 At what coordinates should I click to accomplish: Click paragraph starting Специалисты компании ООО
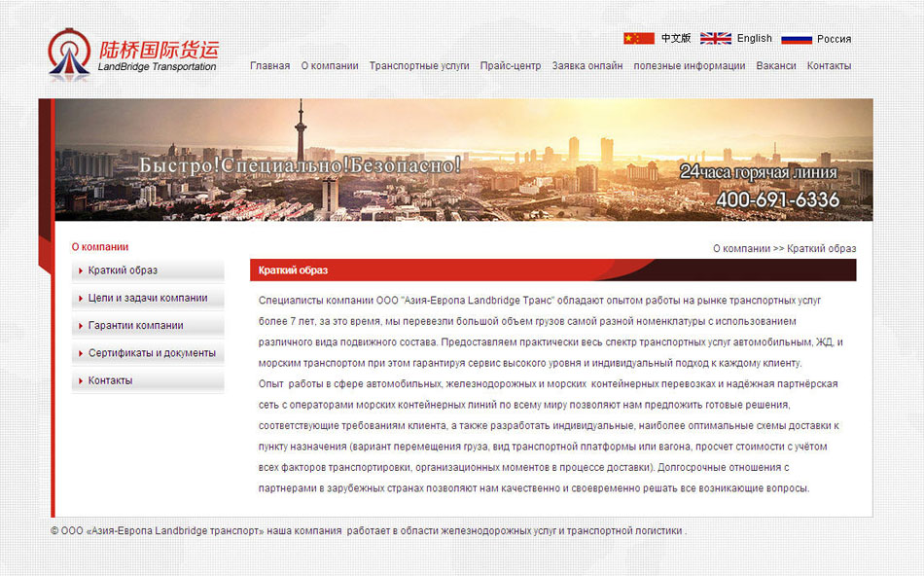[x=551, y=332]
